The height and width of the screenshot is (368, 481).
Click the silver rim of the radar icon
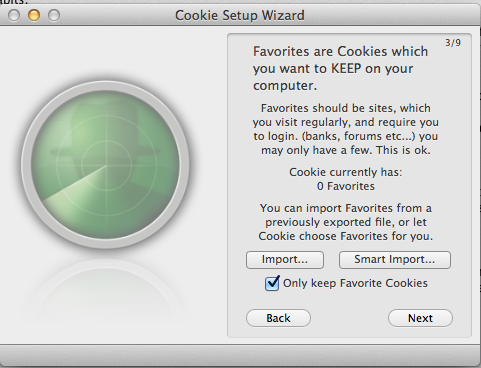point(106,85)
